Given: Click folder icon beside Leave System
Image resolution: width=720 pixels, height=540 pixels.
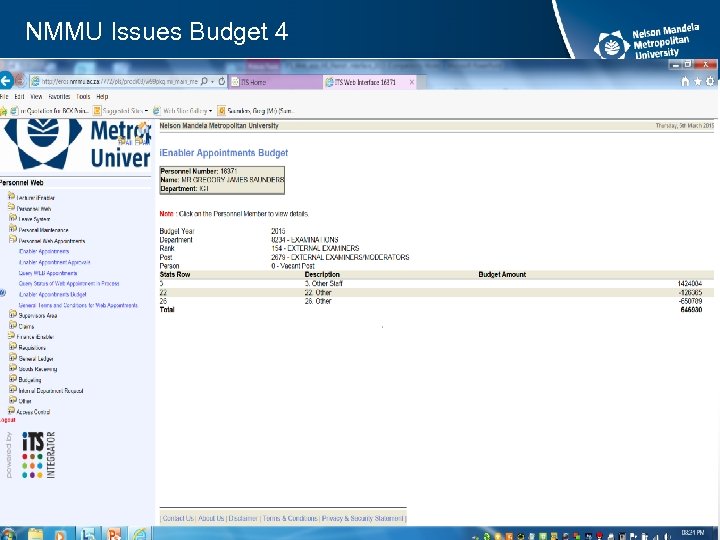Looking at the screenshot, I should click(13, 218).
